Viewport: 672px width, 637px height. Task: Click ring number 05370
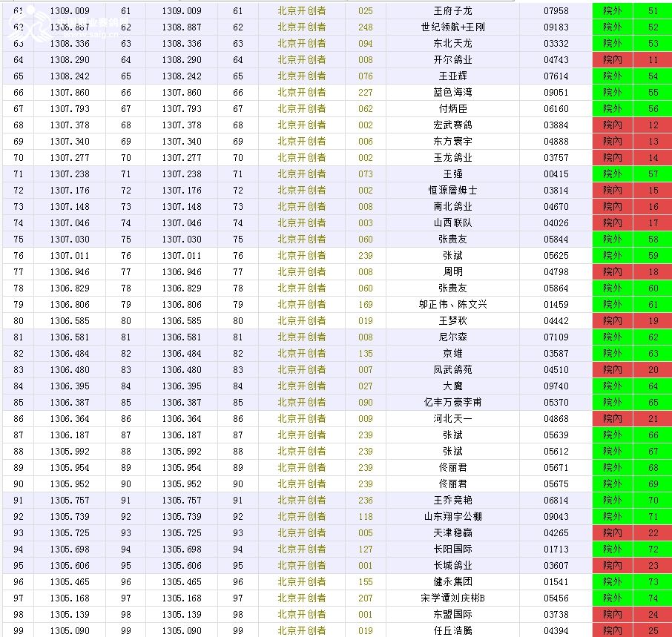pyautogui.click(x=556, y=403)
